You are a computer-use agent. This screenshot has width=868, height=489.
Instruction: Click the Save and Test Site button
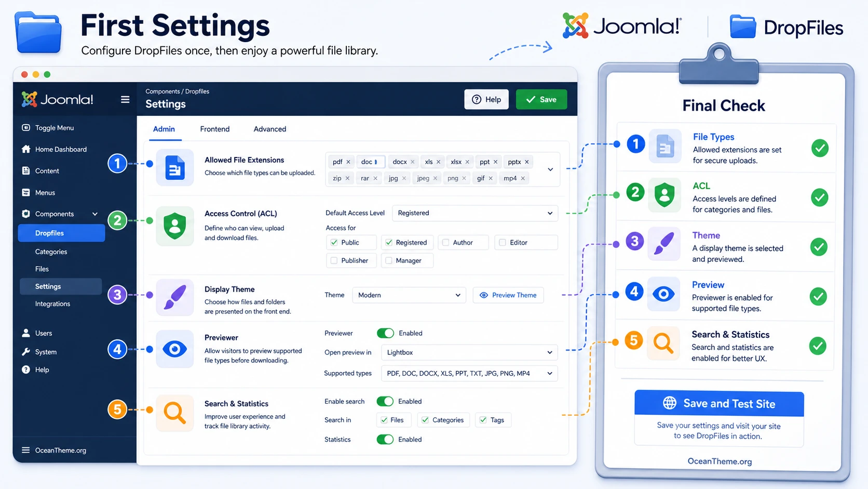tap(719, 403)
